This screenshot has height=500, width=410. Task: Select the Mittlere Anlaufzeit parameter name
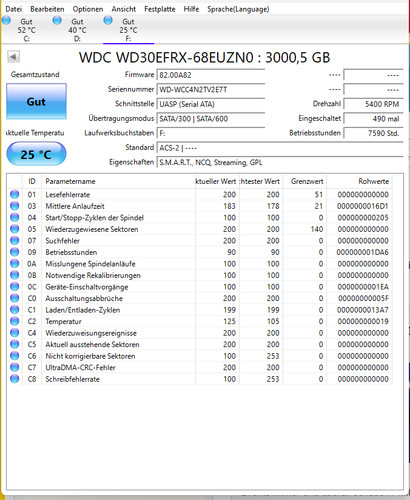coord(75,206)
